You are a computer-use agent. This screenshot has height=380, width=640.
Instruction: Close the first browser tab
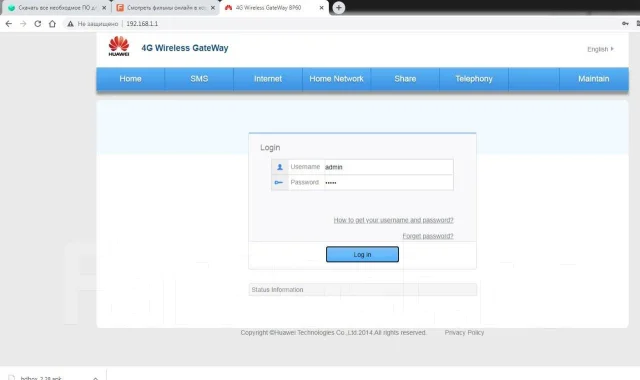pyautogui.click(x=104, y=8)
